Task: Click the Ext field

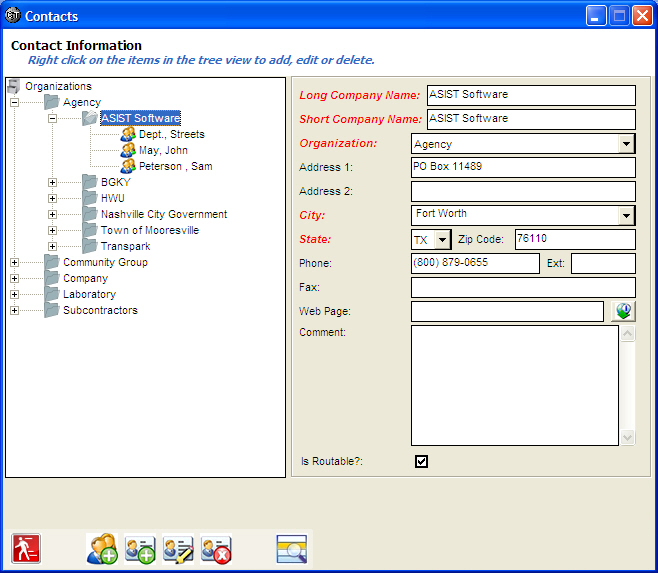Action: (603, 263)
